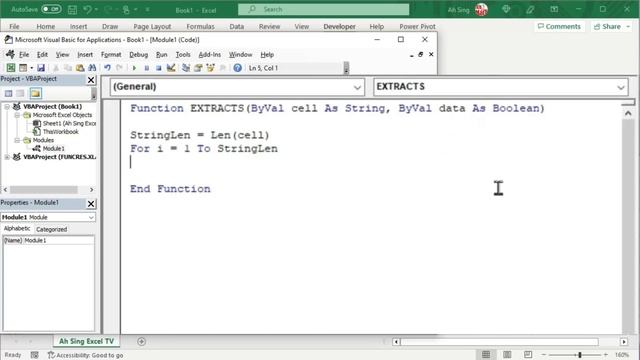The height and width of the screenshot is (360, 640).
Task: Close the Project - VBAProject panel
Action: [91, 80]
